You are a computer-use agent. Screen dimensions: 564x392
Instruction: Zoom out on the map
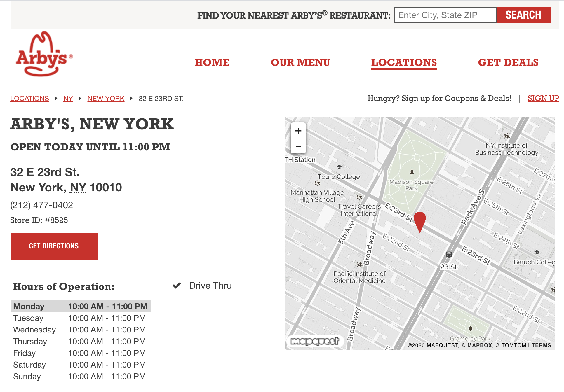point(298,146)
